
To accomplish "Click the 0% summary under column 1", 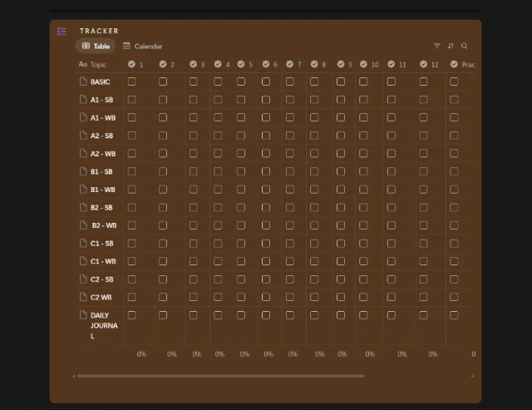I will [x=141, y=354].
